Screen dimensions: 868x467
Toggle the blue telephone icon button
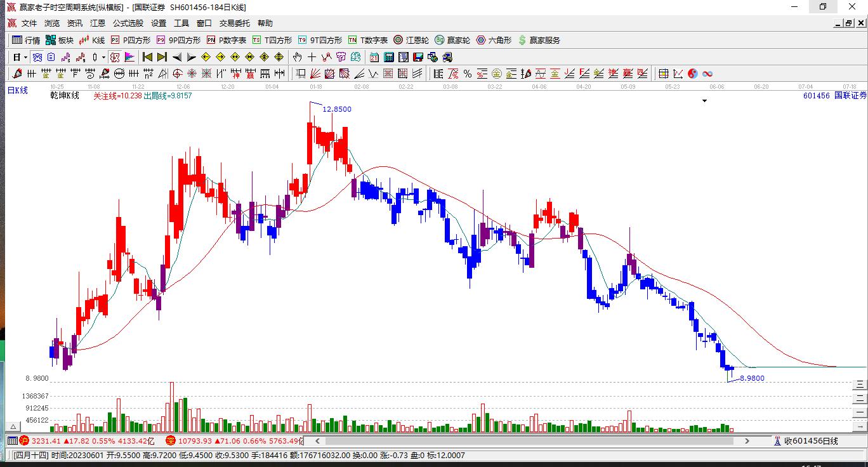point(36,57)
